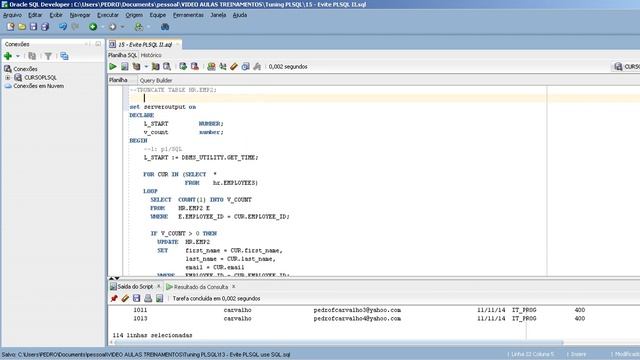
Task: Close the Resultado da Consulta tab
Action: tap(233, 287)
